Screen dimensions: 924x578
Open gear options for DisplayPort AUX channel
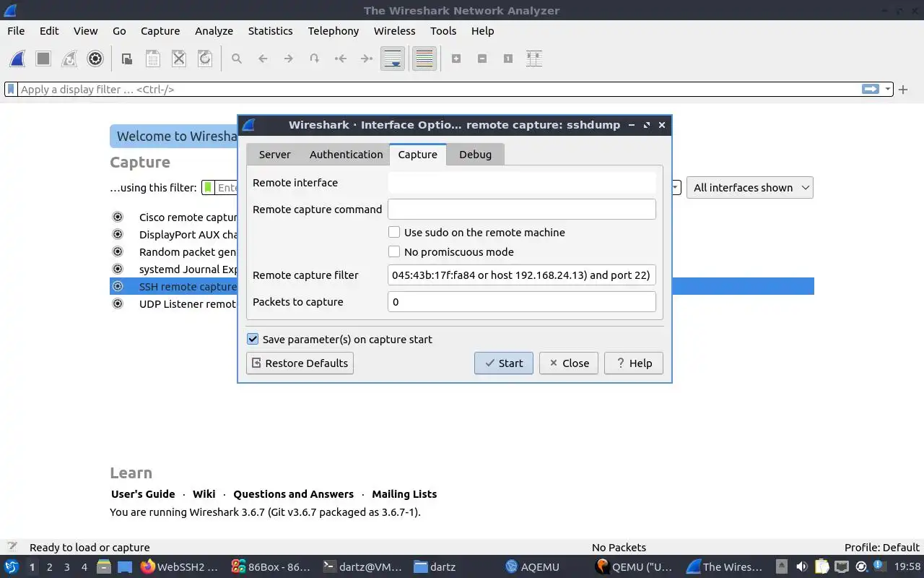tap(118, 234)
